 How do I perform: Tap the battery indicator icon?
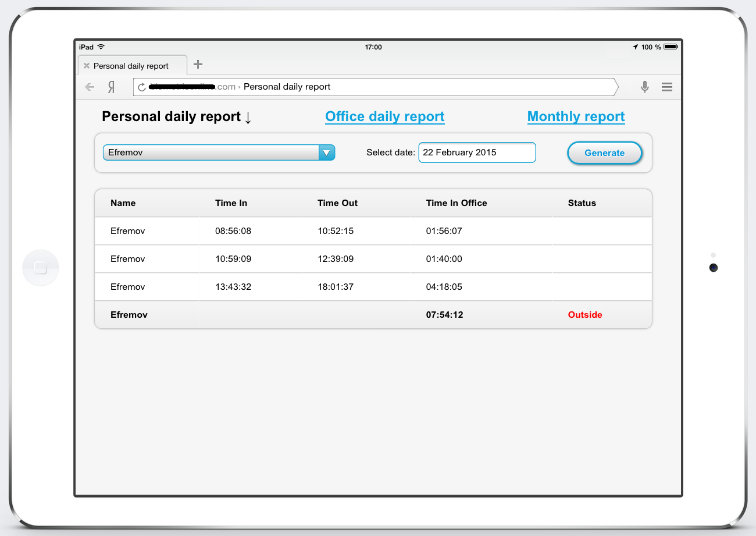671,47
